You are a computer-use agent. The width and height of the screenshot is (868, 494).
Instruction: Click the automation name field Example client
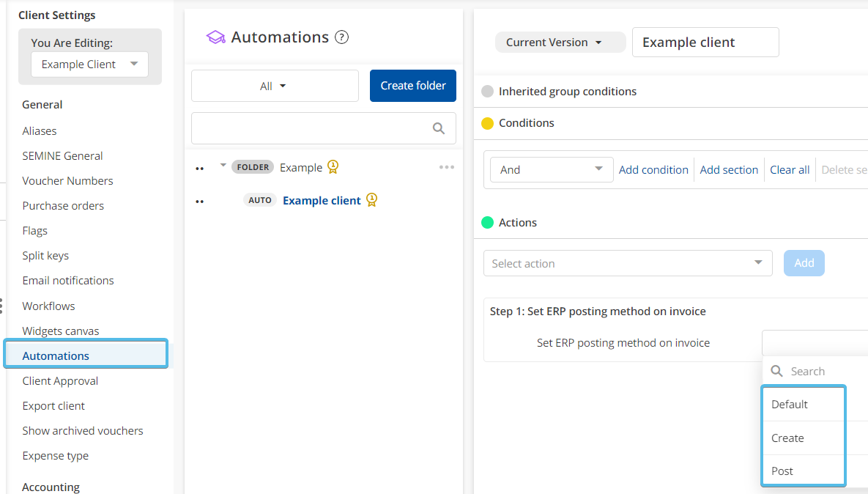(705, 43)
